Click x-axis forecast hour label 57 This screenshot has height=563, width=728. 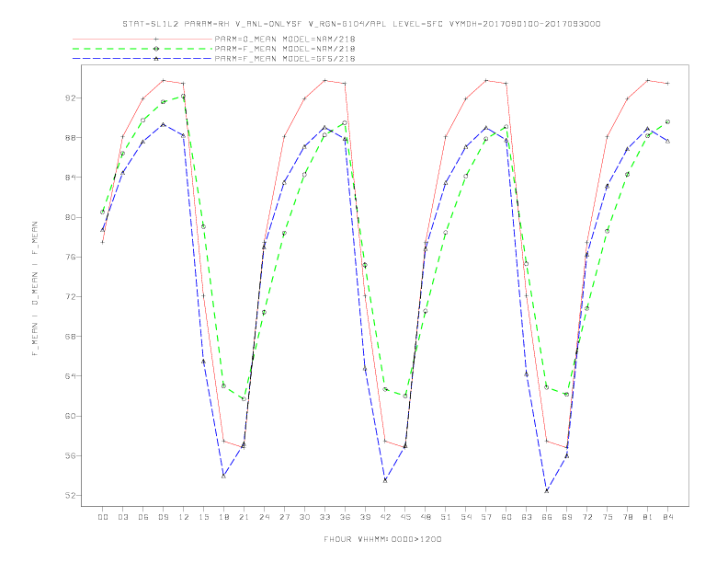486,517
